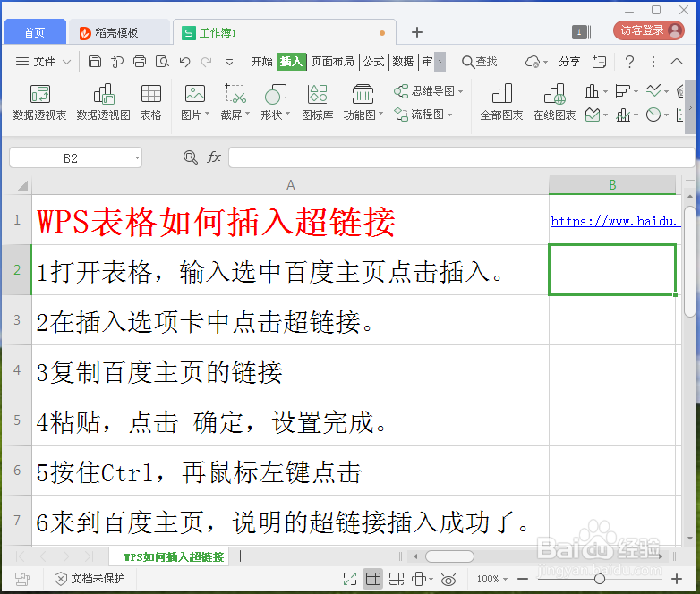
Task: Click the 形状 shapes icon
Action: click(275, 94)
